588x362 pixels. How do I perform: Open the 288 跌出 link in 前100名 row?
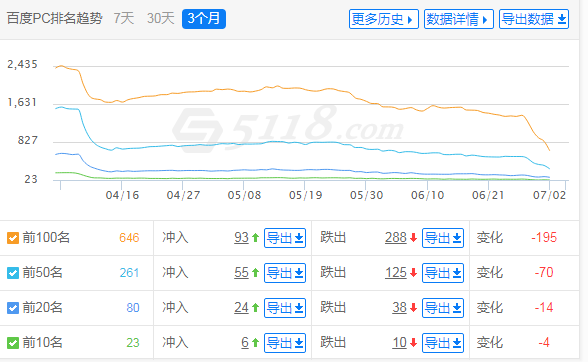pyautogui.click(x=396, y=237)
